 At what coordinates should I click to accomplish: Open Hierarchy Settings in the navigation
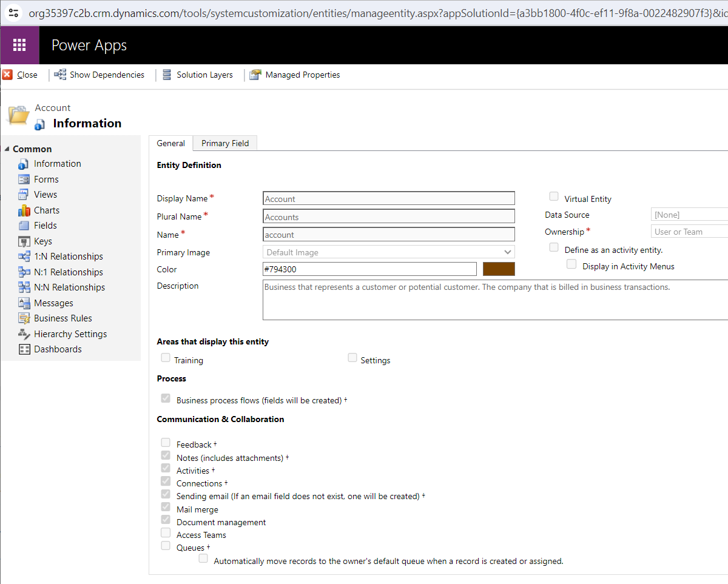click(x=70, y=334)
